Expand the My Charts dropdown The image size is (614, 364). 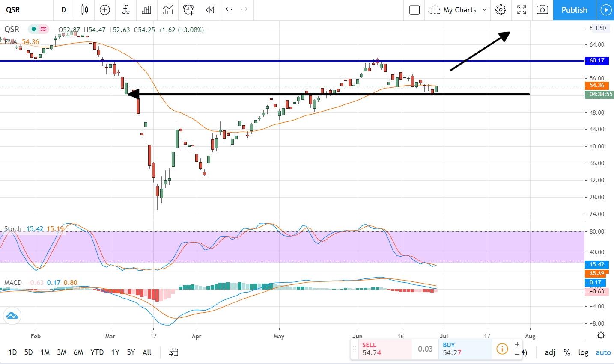click(x=485, y=10)
